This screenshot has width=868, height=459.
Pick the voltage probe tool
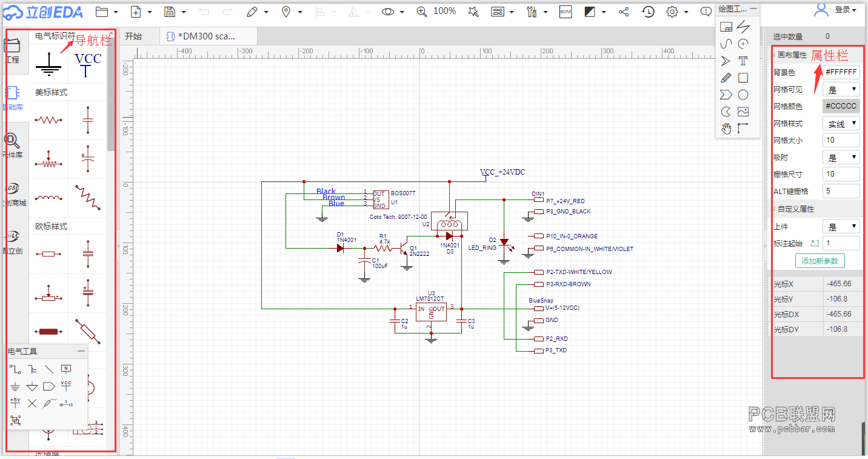click(x=49, y=403)
